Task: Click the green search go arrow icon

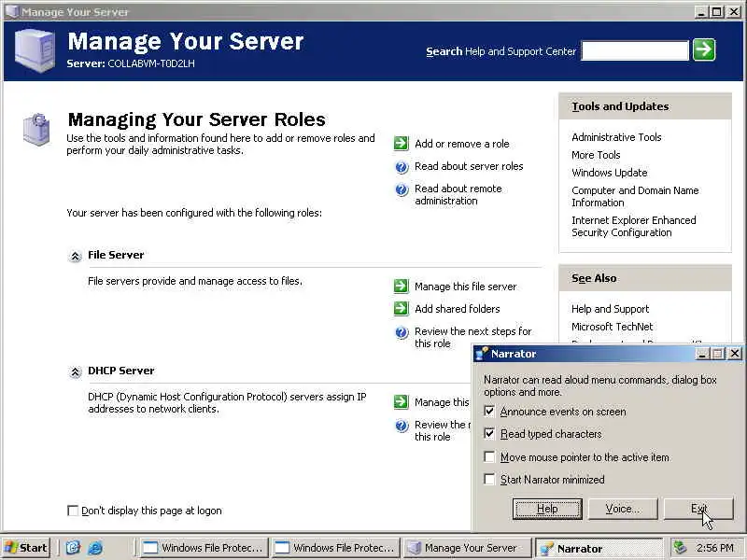Action: click(704, 50)
